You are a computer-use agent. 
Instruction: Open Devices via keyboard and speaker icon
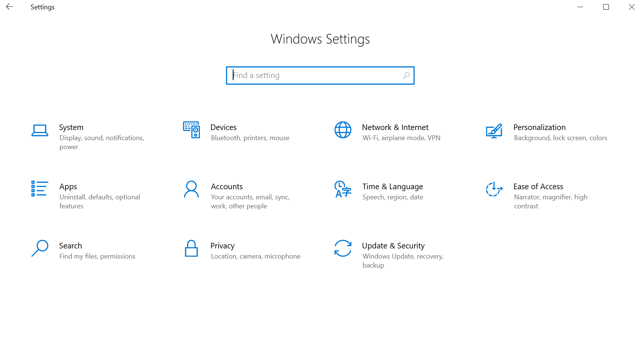pos(191,130)
